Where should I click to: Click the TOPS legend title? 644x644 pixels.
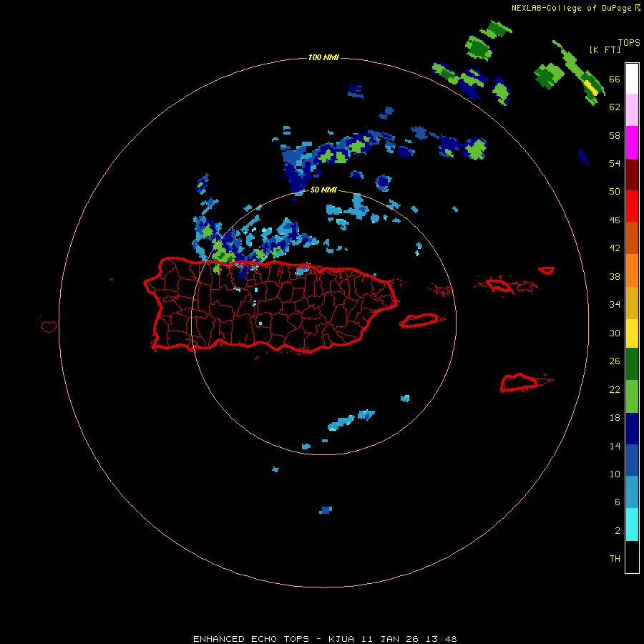click(629, 42)
